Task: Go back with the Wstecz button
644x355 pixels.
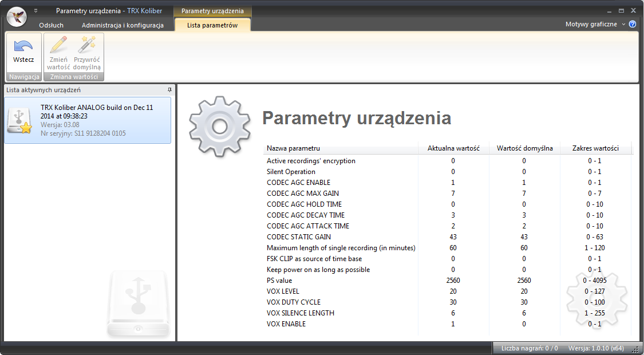Action: coord(23,53)
